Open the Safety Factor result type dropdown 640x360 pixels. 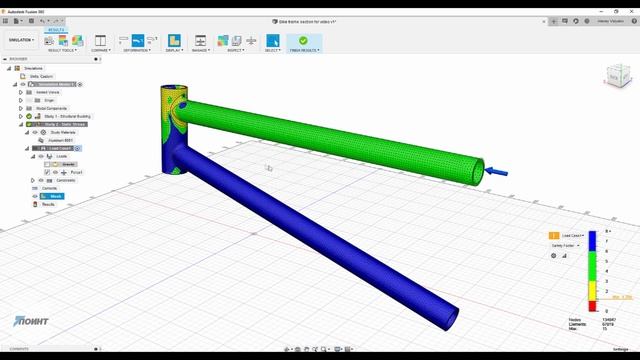(566, 246)
